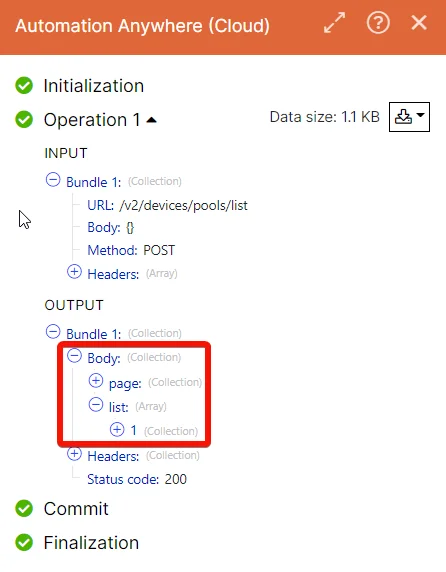Open the help question mark icon

click(x=378, y=23)
